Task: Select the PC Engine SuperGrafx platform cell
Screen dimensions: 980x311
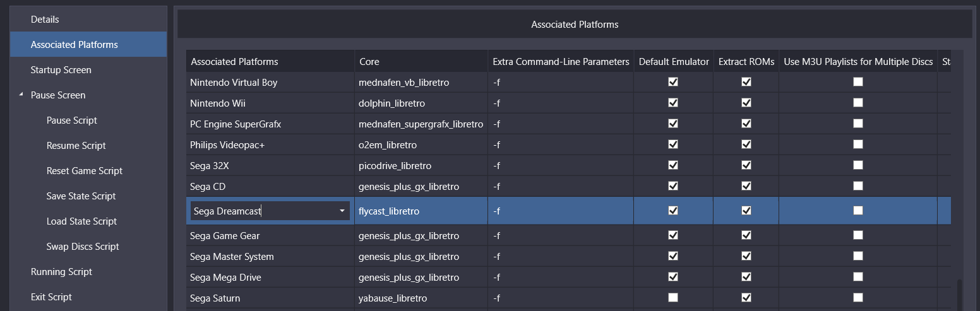Action: (x=270, y=124)
